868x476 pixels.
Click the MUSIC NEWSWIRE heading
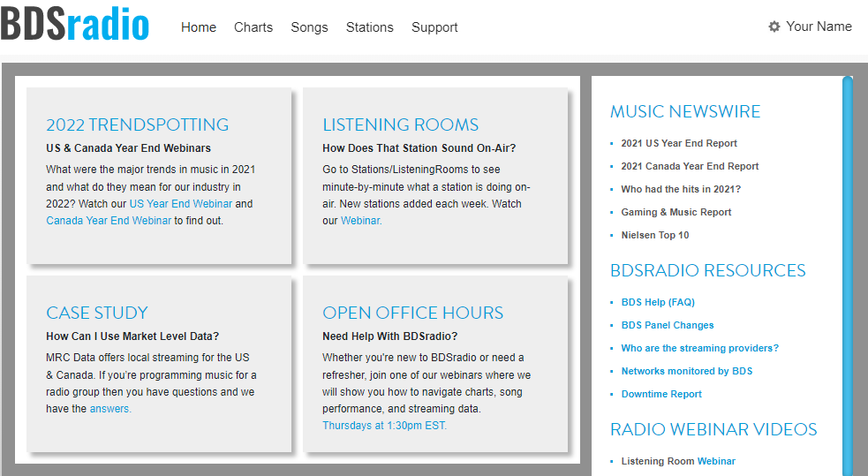[685, 111]
